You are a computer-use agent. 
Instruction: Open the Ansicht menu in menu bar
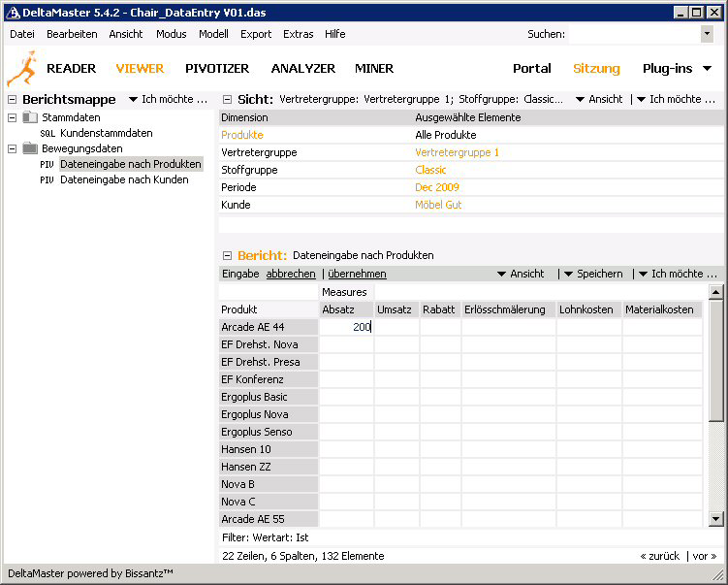coord(126,34)
